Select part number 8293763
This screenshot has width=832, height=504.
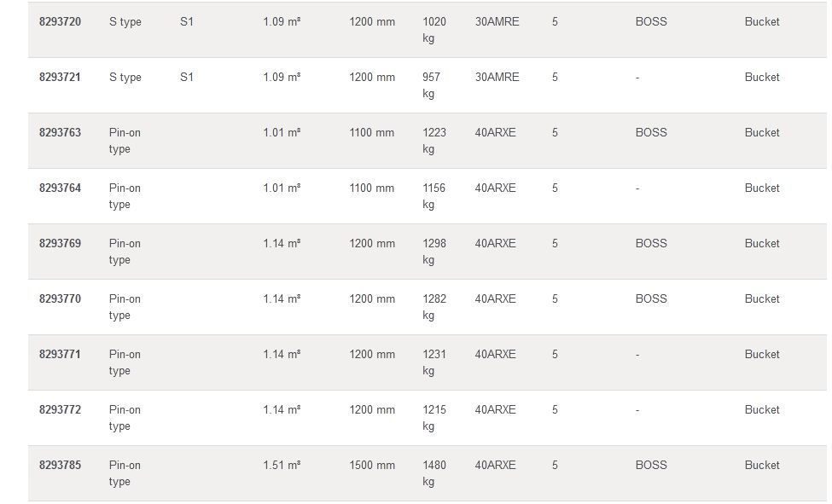coord(60,133)
